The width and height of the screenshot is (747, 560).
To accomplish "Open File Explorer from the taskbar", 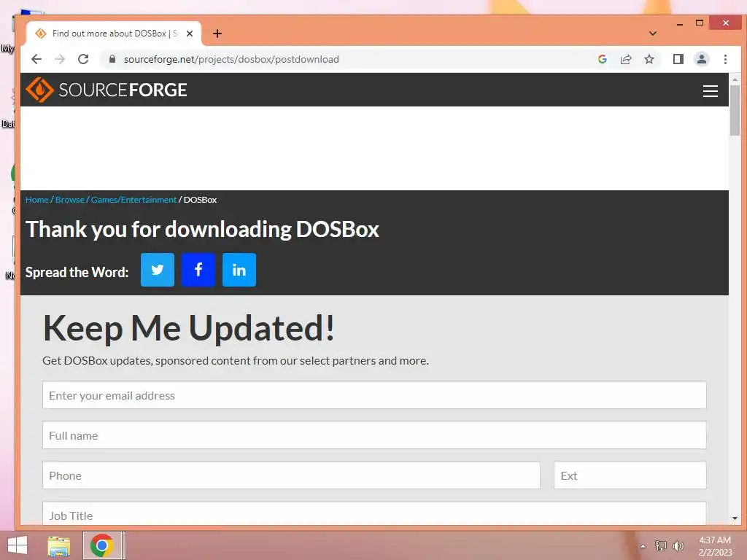I will tap(59, 545).
